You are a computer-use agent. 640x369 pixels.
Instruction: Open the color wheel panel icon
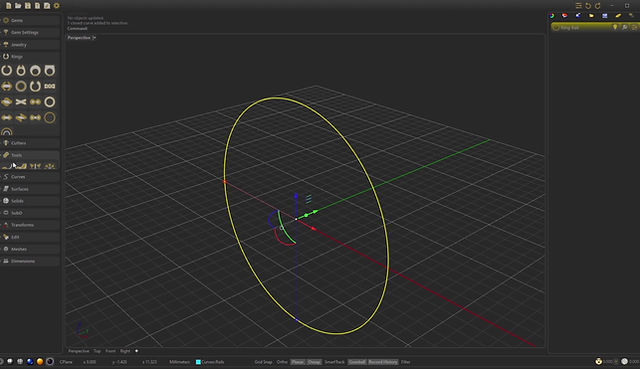pos(552,16)
